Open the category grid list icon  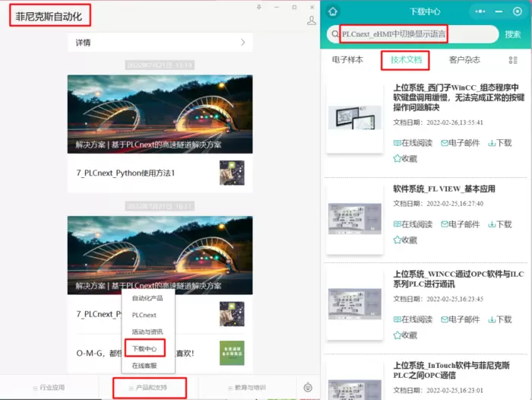(513, 60)
